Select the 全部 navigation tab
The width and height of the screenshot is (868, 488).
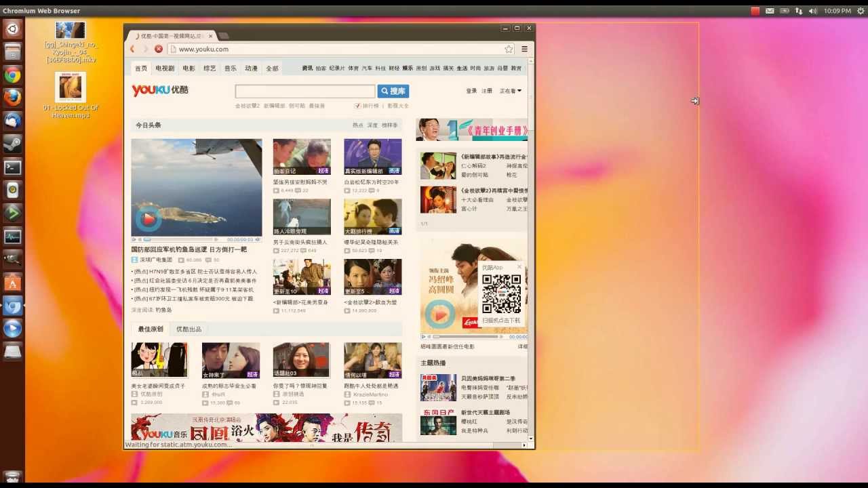coord(272,68)
